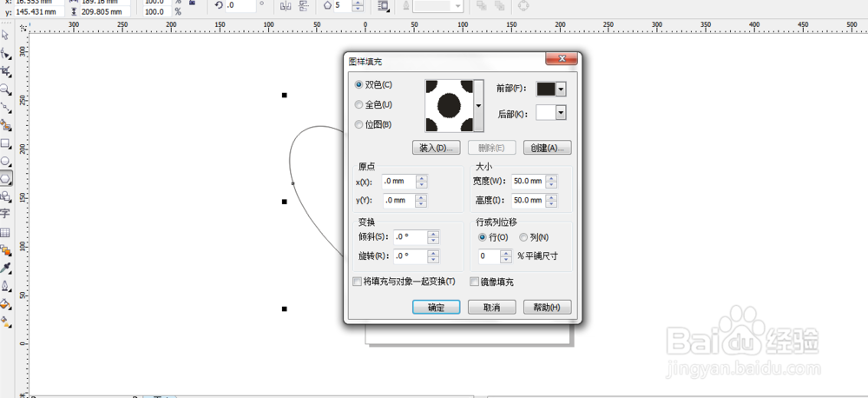The image size is (868, 398).
Task: Close the 图样填充 dialog
Action: pos(562,58)
